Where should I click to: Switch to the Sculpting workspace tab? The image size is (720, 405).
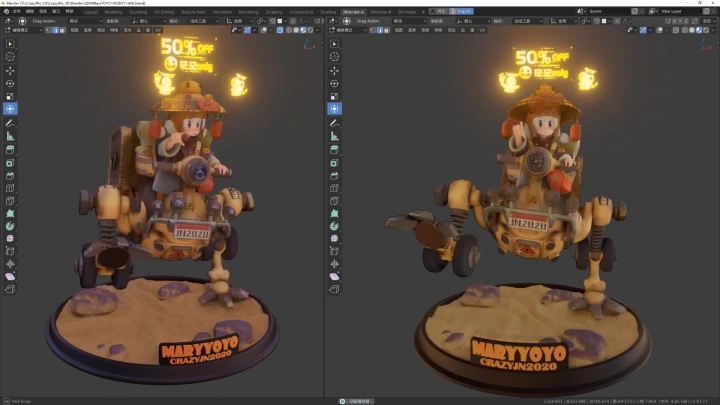coord(138,12)
